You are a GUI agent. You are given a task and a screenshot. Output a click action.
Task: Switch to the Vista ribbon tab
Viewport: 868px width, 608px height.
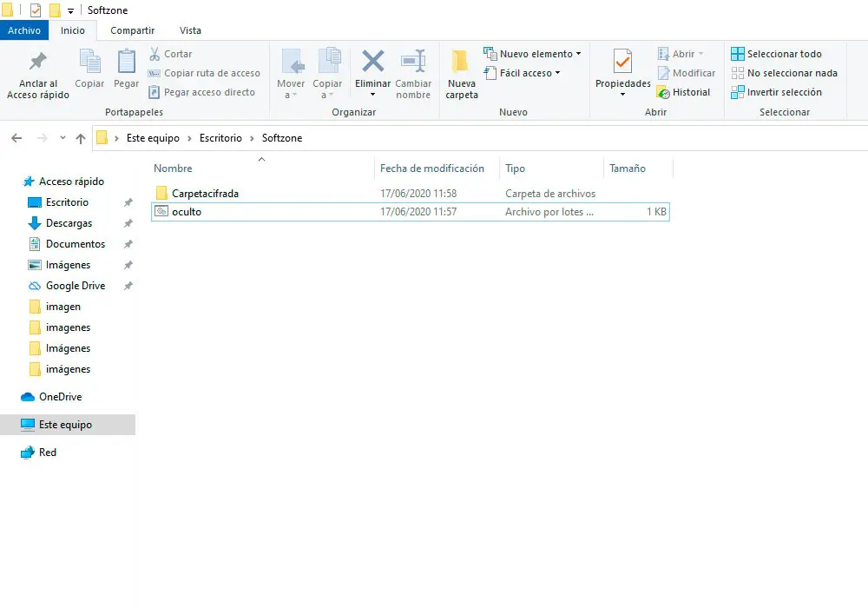pyautogui.click(x=190, y=30)
